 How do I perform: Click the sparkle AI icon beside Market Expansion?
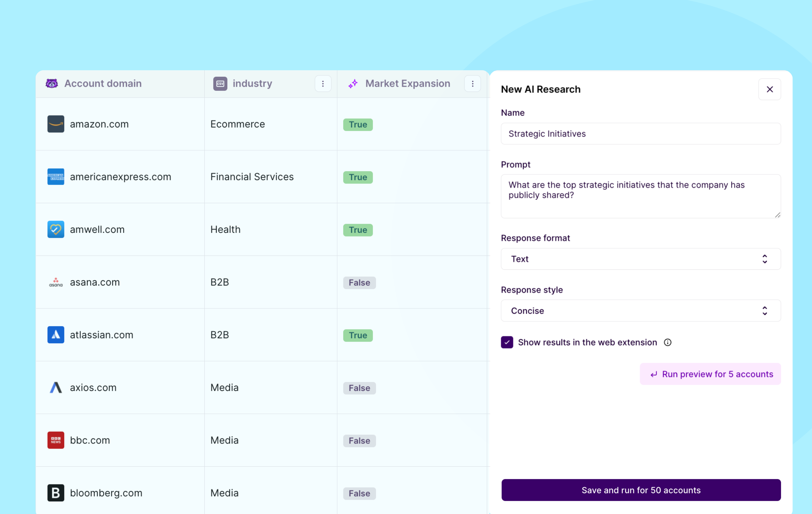[x=353, y=84]
